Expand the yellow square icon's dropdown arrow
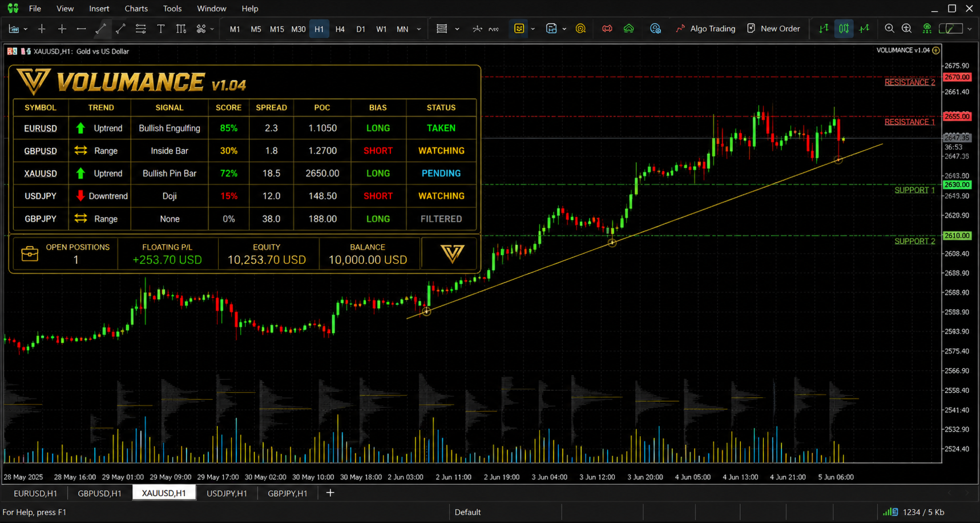Image resolution: width=980 pixels, height=523 pixels. (533, 29)
